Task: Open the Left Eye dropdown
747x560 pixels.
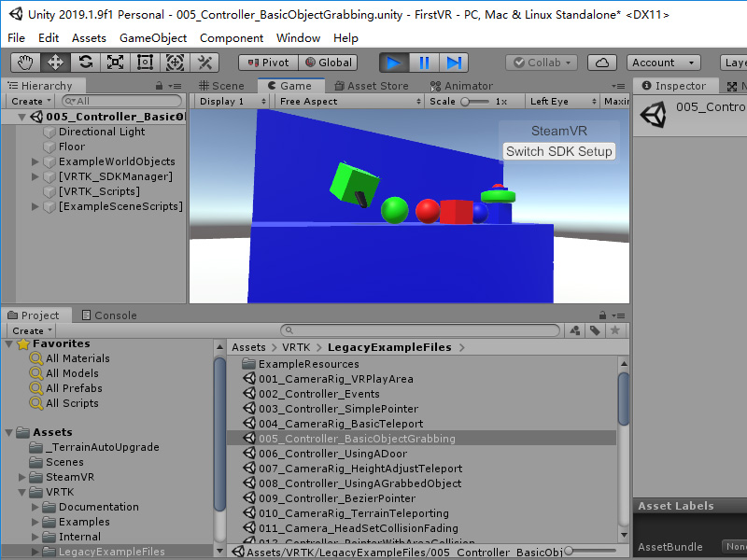Action: [562, 101]
